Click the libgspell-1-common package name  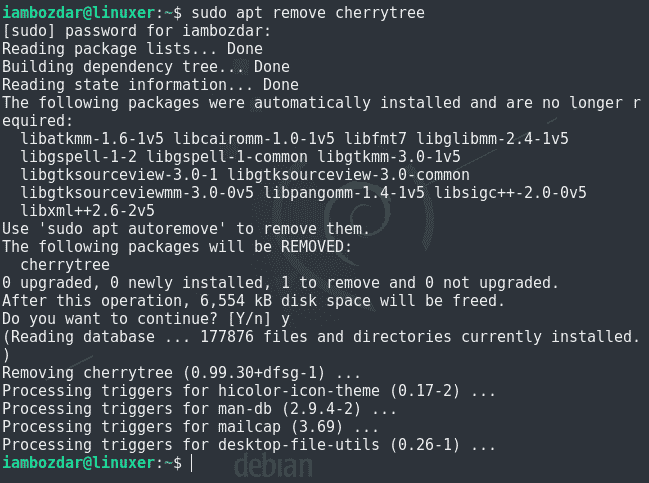pos(227,157)
